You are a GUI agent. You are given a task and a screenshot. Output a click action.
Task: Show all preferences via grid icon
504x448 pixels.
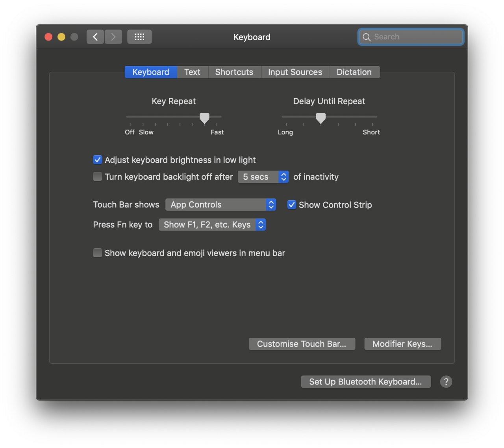pyautogui.click(x=139, y=37)
